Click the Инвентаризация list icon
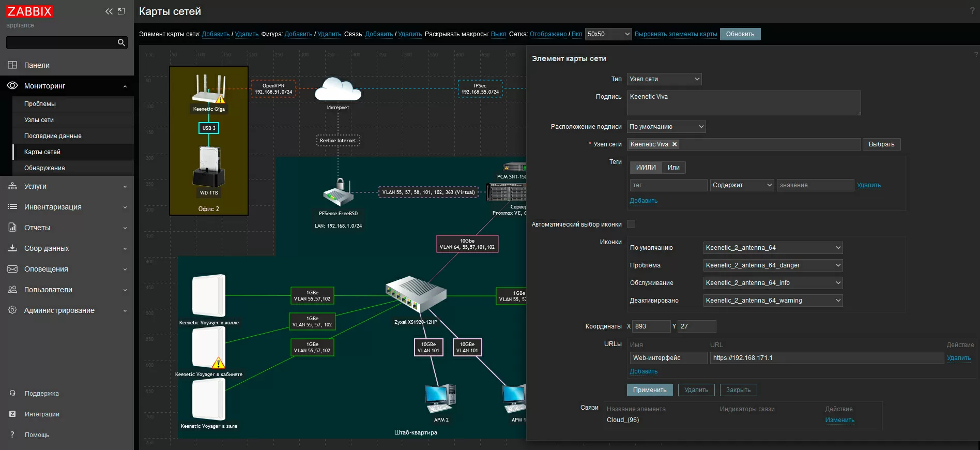This screenshot has height=450, width=980. click(x=12, y=207)
